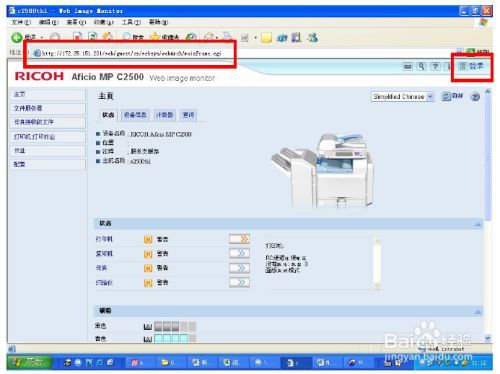The height and width of the screenshot is (374, 500).
Task: Select the 状态 (Status) tab
Action: tap(108, 115)
